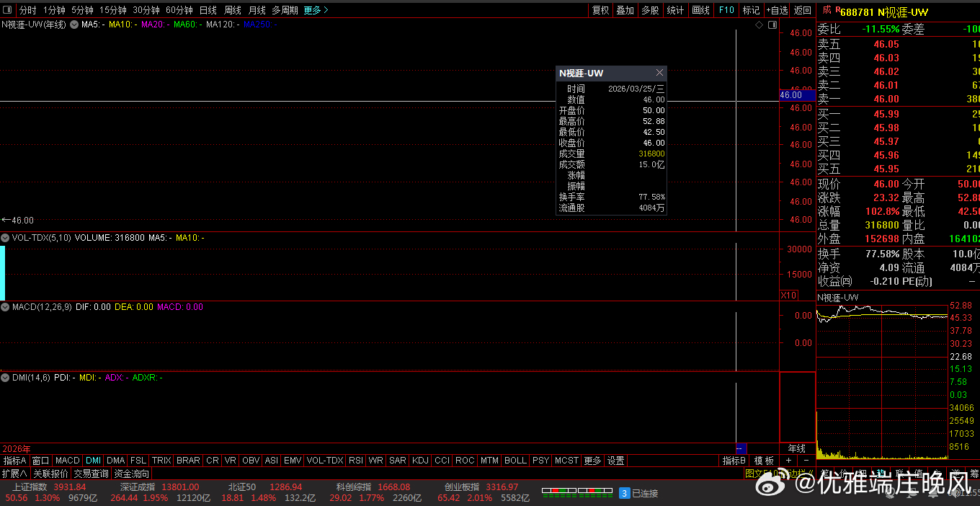The image size is (980, 506).
Task: Open the 统计 statistics tool
Action: click(676, 10)
